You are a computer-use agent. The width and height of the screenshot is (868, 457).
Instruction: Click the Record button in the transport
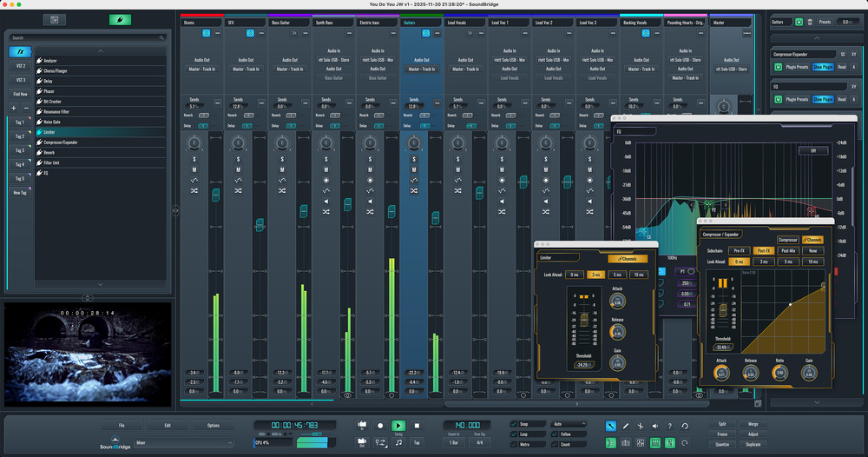pos(379,426)
